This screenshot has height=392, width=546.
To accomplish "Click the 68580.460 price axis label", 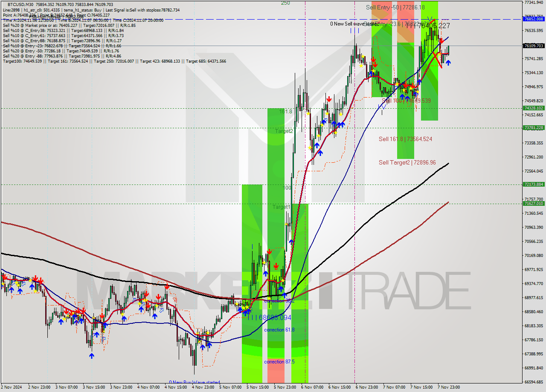I will (x=534, y=312).
